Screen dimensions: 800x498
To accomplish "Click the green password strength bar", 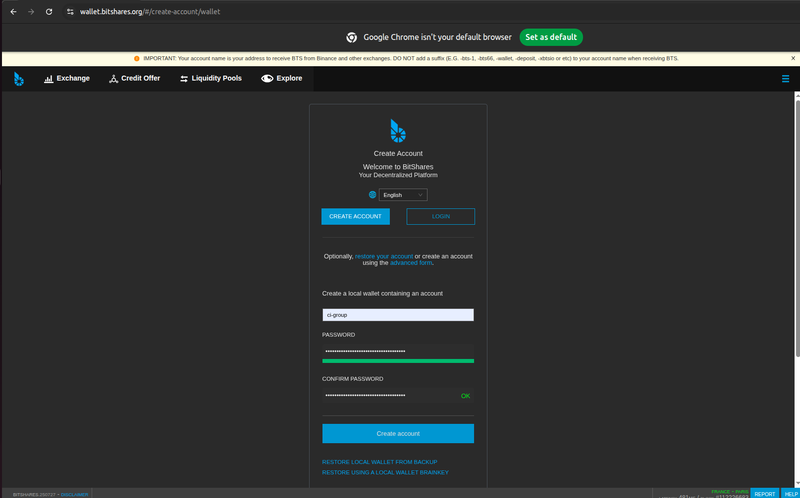I will click(x=398, y=361).
